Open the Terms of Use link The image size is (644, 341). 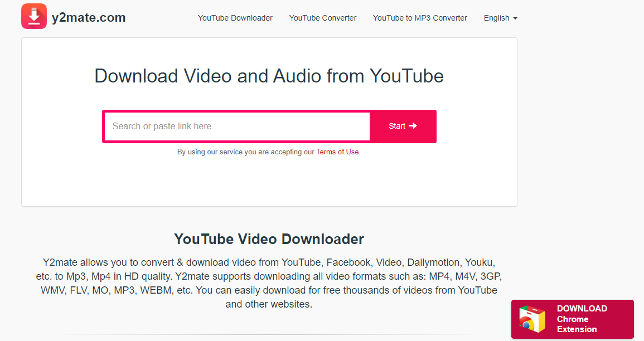pos(337,152)
